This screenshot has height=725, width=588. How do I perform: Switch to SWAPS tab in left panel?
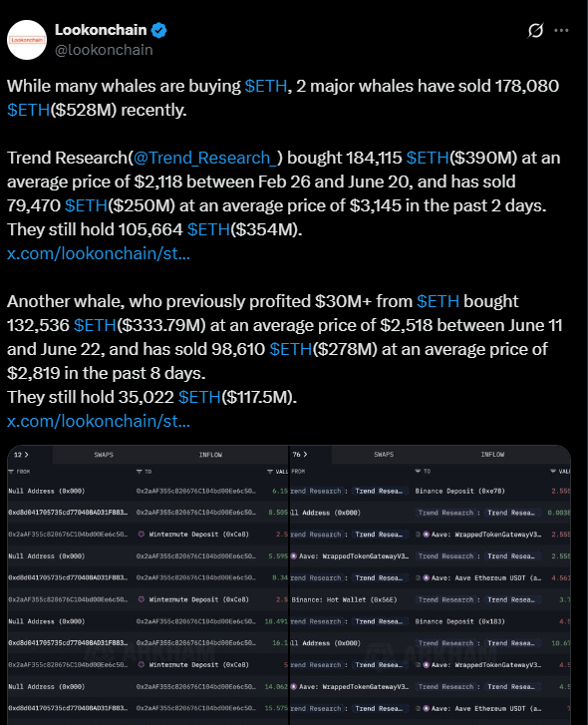click(x=104, y=455)
